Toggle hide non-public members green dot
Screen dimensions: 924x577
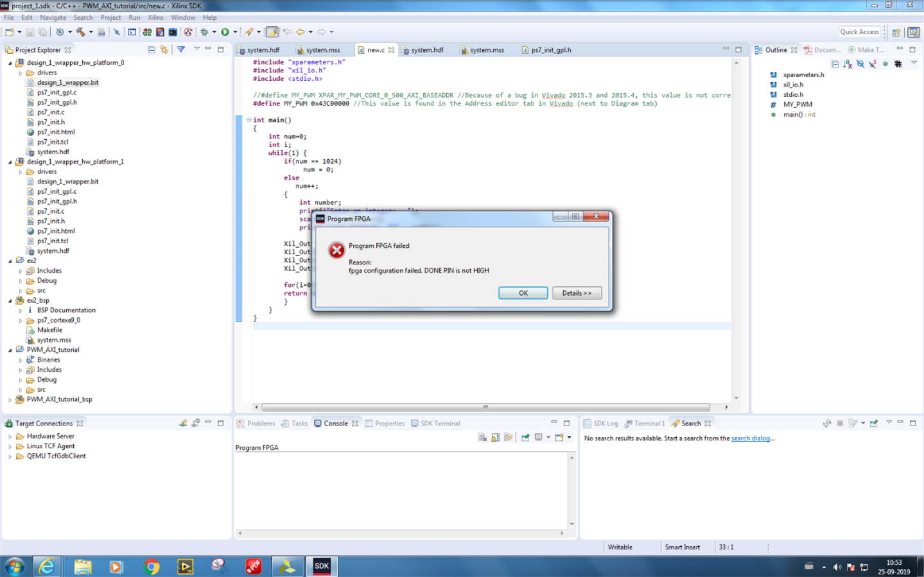[x=885, y=64]
